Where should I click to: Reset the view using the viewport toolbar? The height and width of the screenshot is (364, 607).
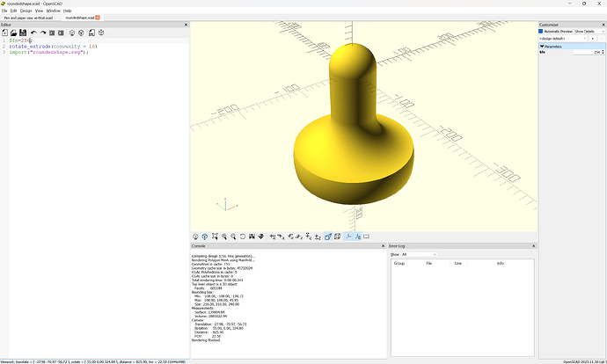[x=242, y=237]
